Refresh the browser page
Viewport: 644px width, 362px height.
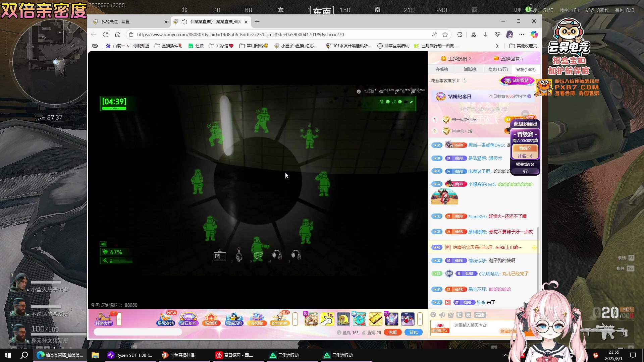pos(106,35)
